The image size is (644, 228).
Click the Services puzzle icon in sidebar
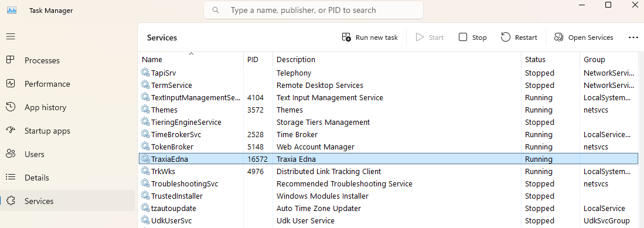[x=11, y=200]
